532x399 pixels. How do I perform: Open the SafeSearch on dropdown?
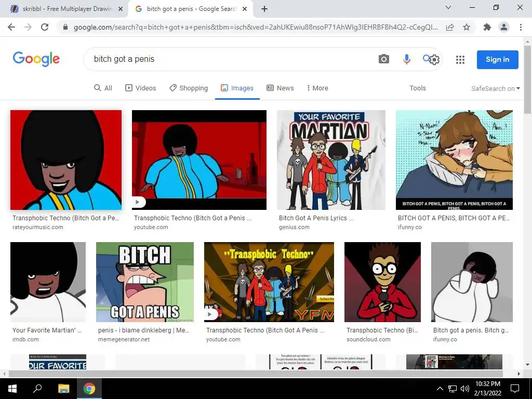coord(495,88)
